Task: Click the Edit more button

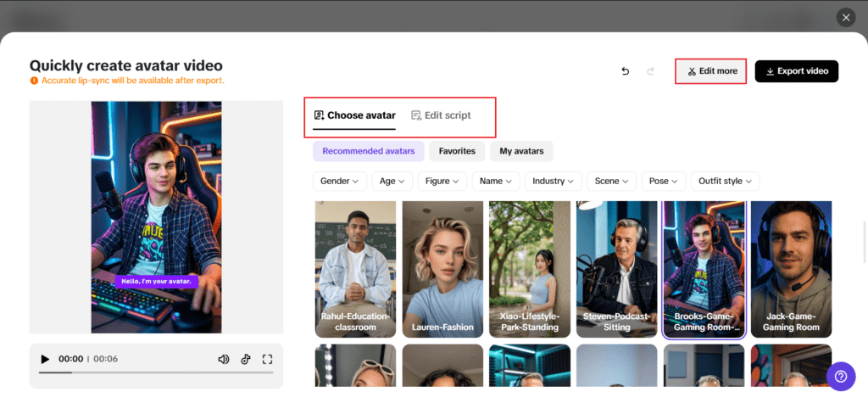Action: point(711,71)
